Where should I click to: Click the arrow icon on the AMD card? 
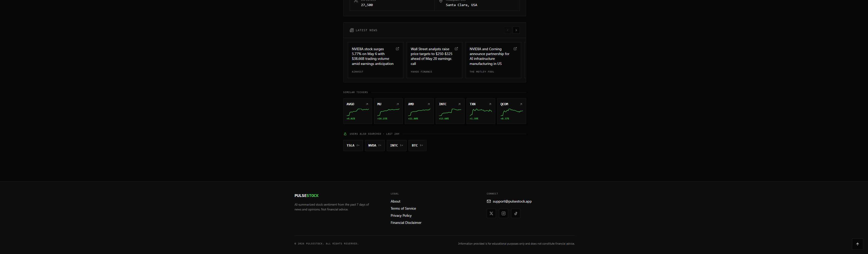click(429, 104)
